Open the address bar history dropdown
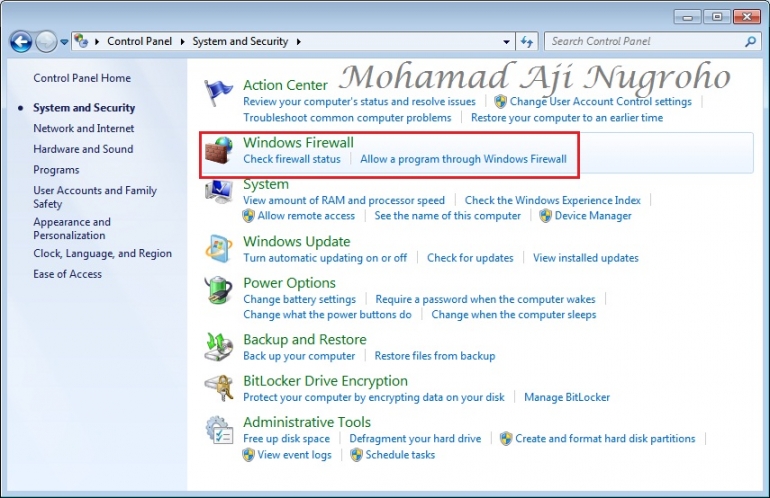 (x=506, y=42)
